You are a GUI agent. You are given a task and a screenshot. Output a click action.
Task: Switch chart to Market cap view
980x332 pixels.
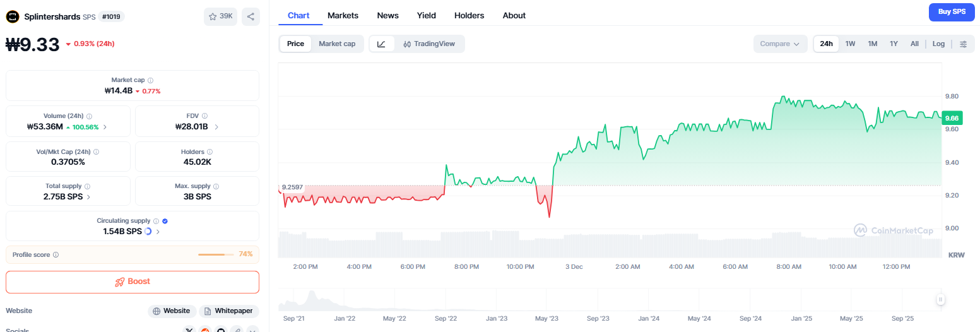click(337, 44)
